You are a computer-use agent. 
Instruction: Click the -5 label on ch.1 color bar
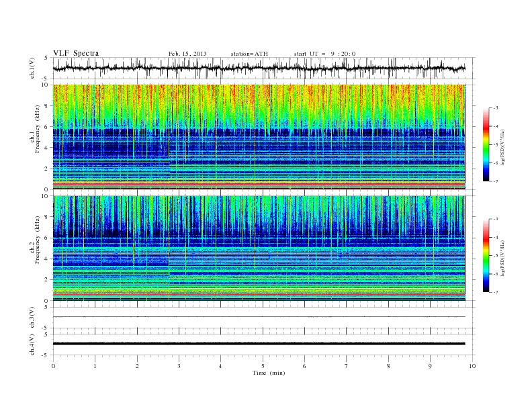tap(495, 145)
